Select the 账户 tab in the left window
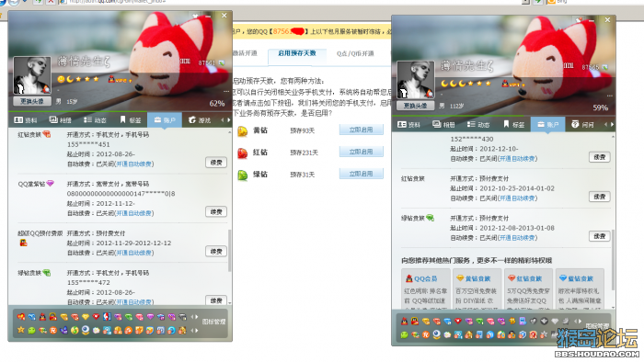Image resolution: width=644 pixels, height=362 pixels. point(165,120)
